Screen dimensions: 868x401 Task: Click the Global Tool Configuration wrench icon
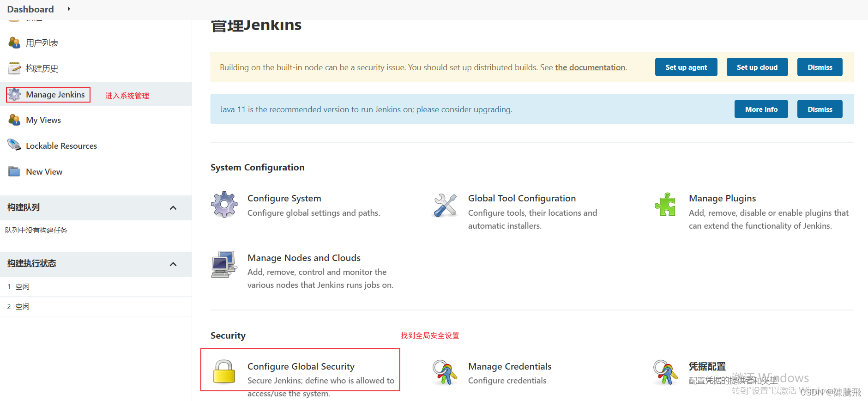[445, 205]
